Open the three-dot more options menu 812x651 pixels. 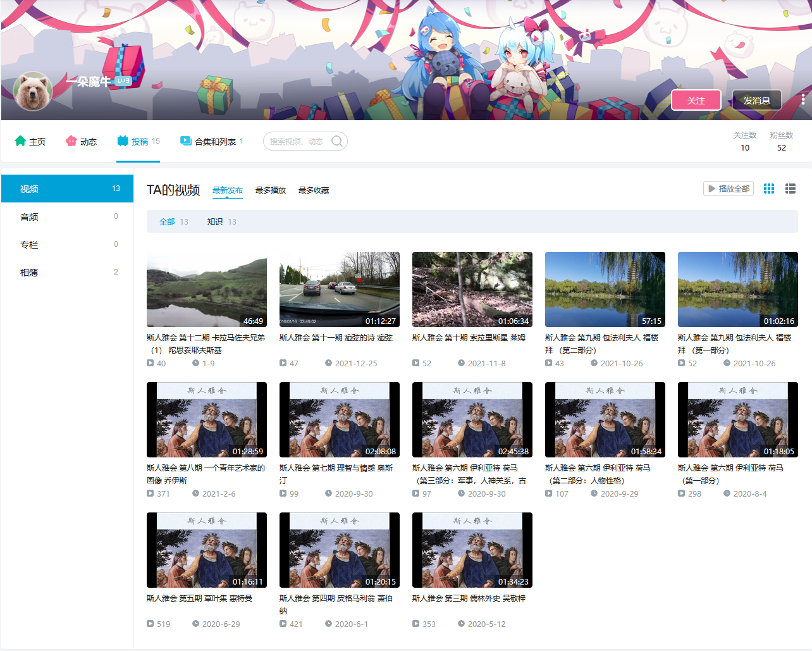coord(803,99)
